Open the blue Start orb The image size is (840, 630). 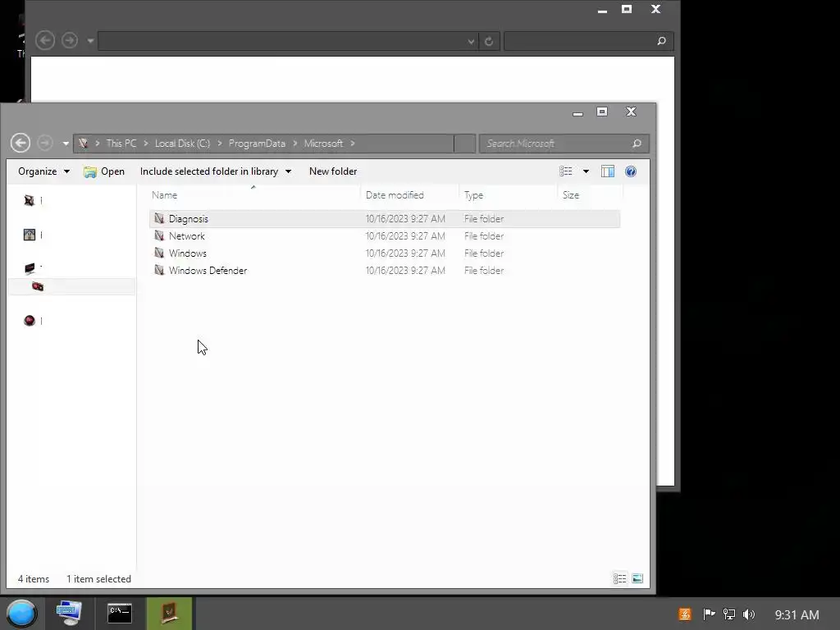coord(21,614)
